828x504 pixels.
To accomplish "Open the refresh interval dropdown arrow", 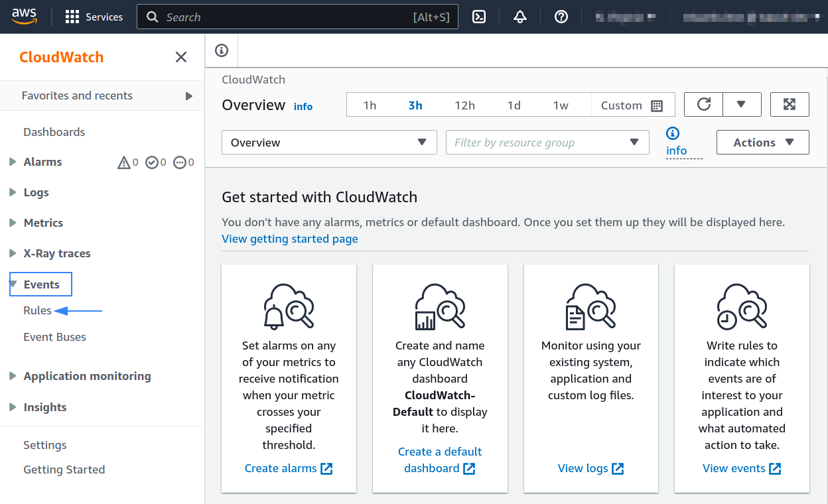I will pos(742,105).
